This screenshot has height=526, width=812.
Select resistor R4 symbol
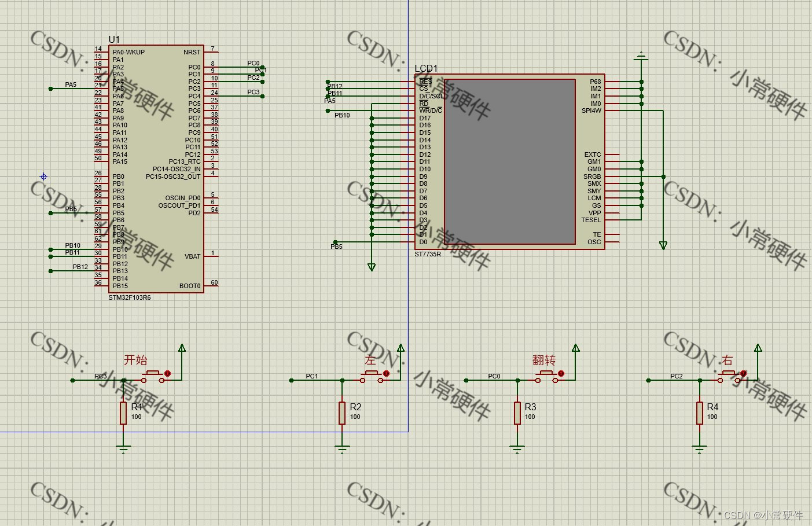[700, 413]
